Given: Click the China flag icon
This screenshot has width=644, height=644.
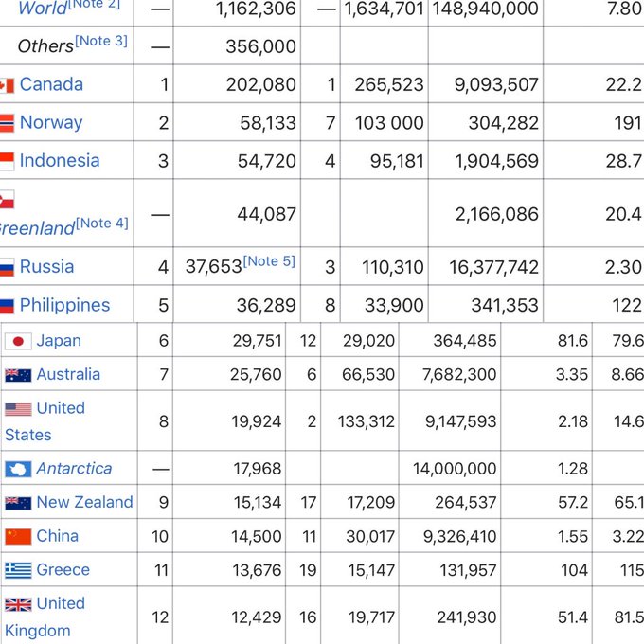Looking at the screenshot, I should 18,537.
